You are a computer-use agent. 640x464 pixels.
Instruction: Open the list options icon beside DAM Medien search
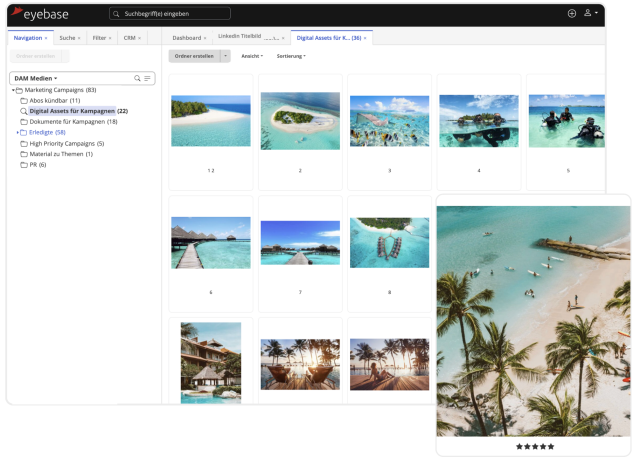point(147,78)
